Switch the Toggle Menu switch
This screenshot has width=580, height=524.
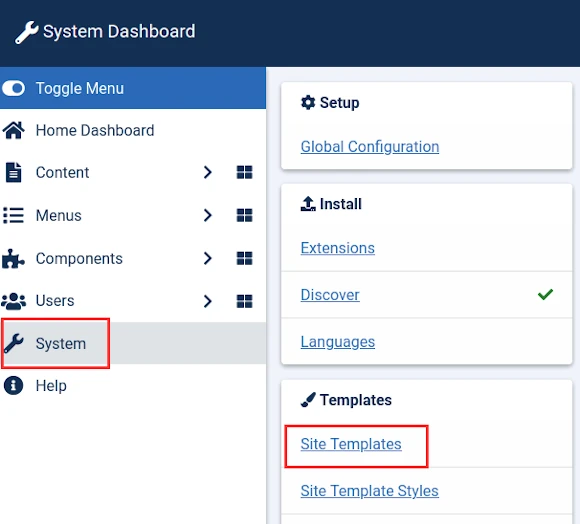pos(14,88)
